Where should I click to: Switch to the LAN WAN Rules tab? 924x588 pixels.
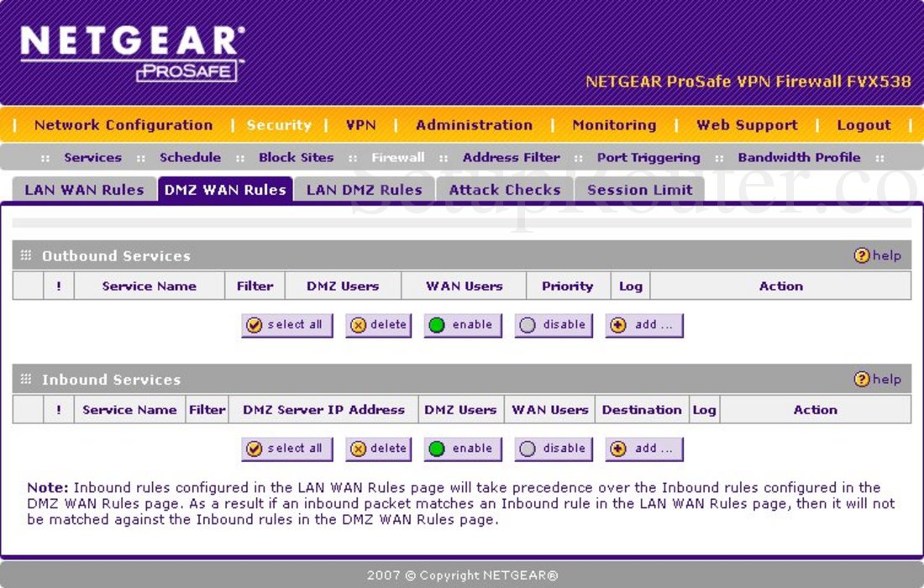(x=83, y=189)
